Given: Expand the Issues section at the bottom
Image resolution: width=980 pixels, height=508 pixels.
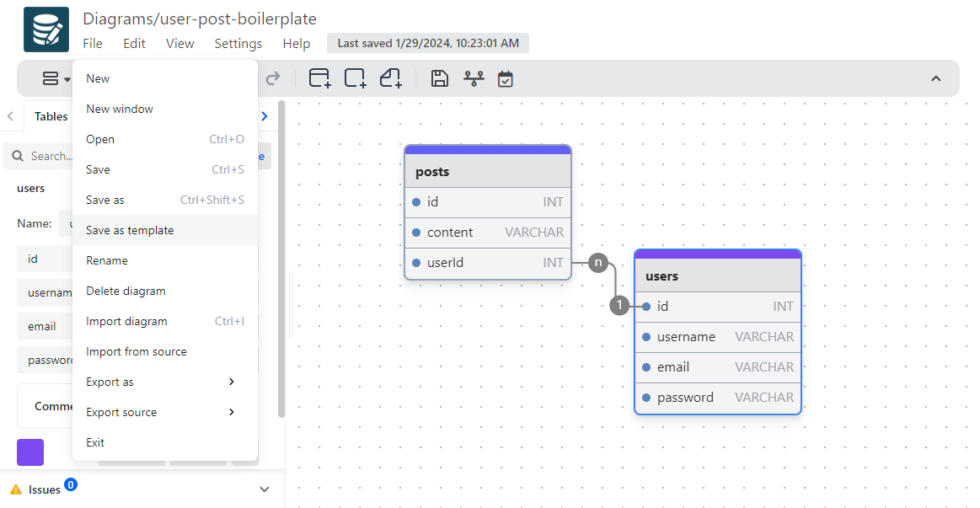Looking at the screenshot, I should coord(264,489).
